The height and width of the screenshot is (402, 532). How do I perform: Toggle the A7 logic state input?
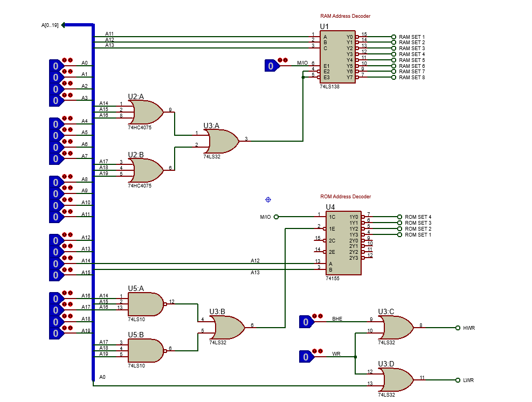(56, 159)
